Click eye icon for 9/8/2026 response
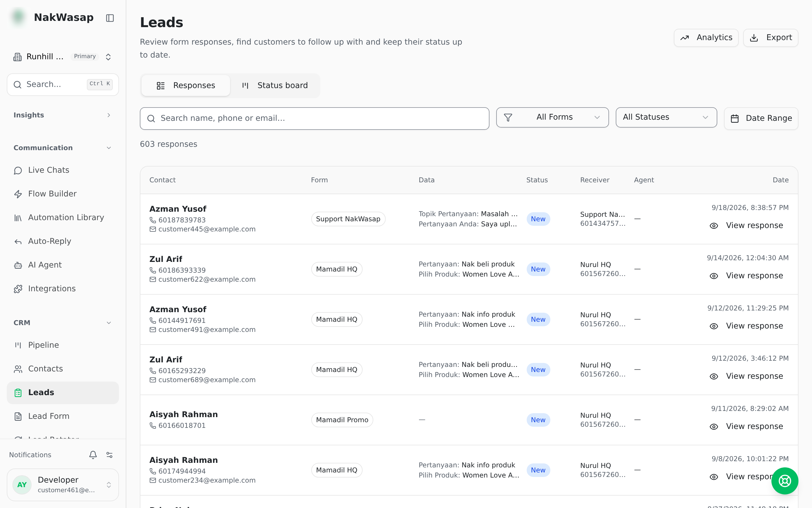812x508 pixels. (714, 477)
